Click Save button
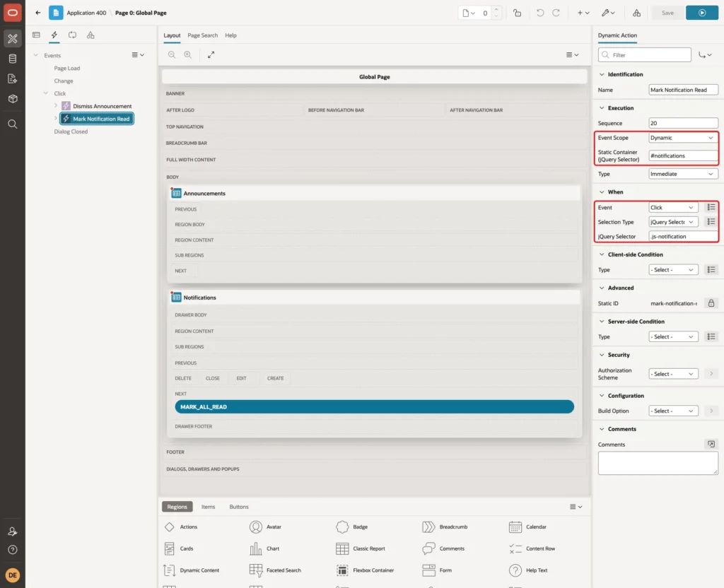The height and width of the screenshot is (588, 724). [x=667, y=13]
